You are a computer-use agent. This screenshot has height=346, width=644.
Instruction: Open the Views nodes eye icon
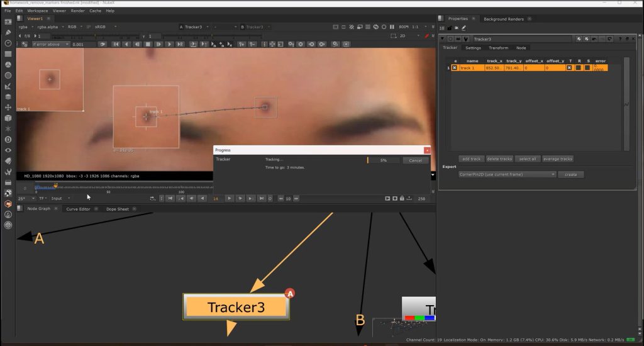pyautogui.click(x=8, y=150)
